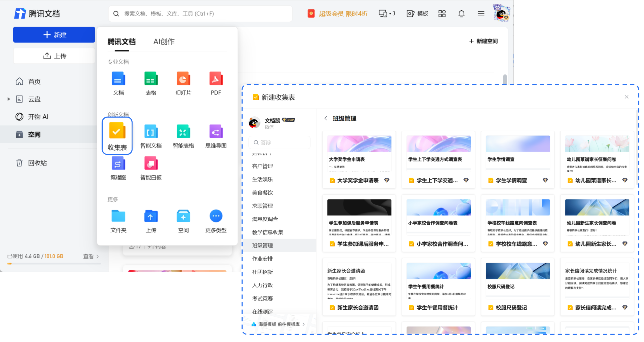Select the 满意度调查 category in sidebar
Viewport: 644px width, 342px height.
click(265, 219)
